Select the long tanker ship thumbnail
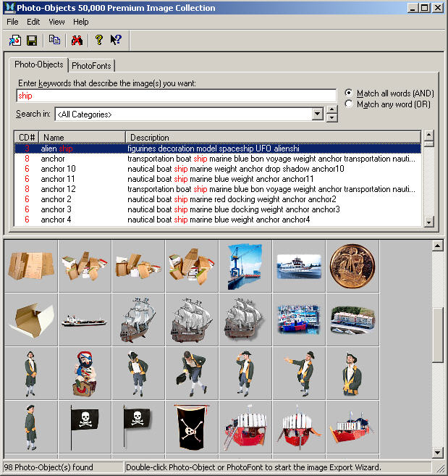This screenshot has height=476, width=448. pos(85,320)
